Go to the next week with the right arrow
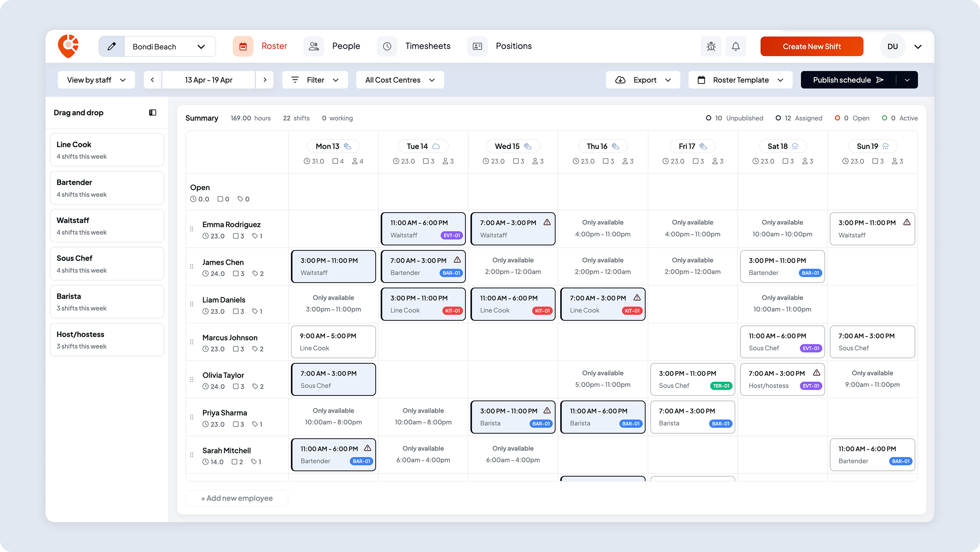 [x=265, y=80]
